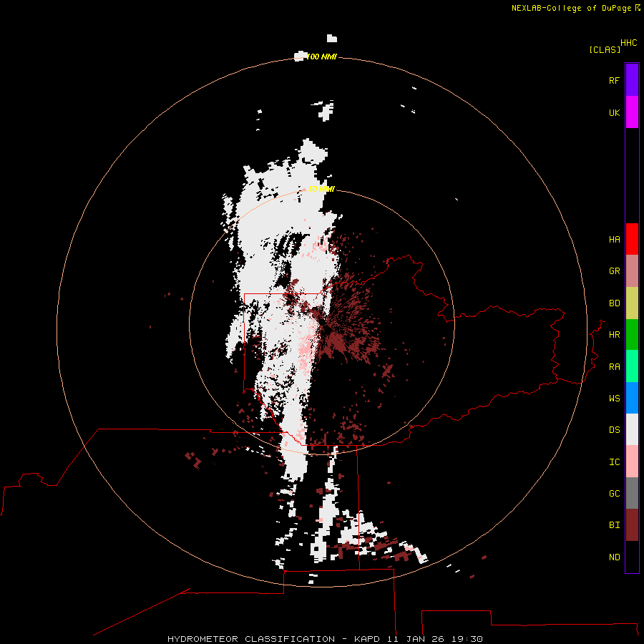
Task: Click the "UK" legend label
Action: [614, 112]
